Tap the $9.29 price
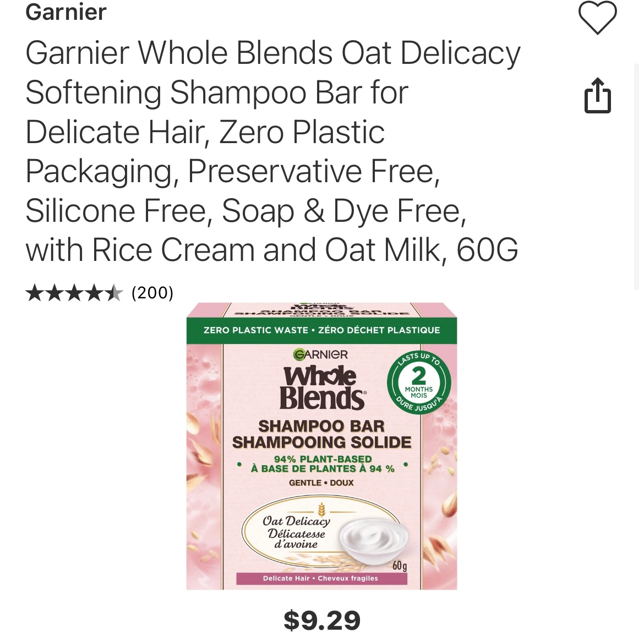Viewport: 644px width, 644px height. pyautogui.click(x=322, y=620)
